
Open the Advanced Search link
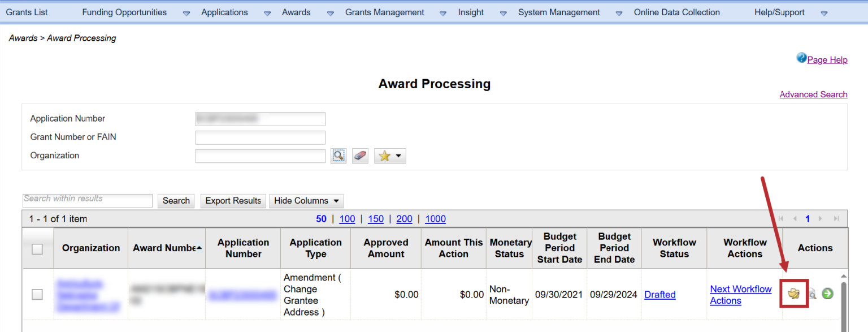pyautogui.click(x=813, y=94)
